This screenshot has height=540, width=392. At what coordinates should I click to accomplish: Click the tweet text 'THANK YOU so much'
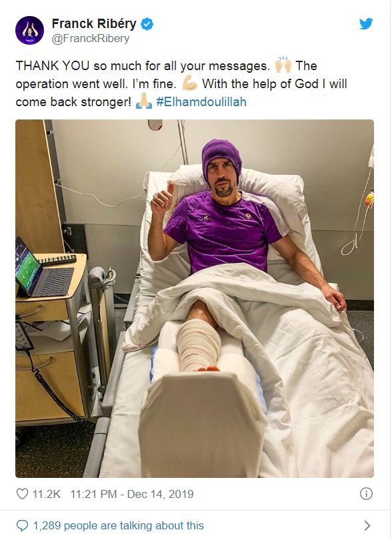(x=79, y=65)
